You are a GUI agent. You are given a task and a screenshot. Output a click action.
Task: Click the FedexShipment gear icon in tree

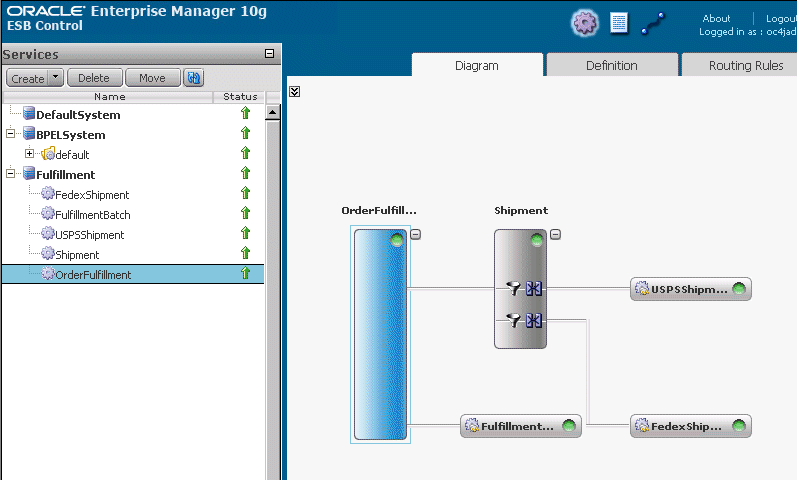coord(48,193)
